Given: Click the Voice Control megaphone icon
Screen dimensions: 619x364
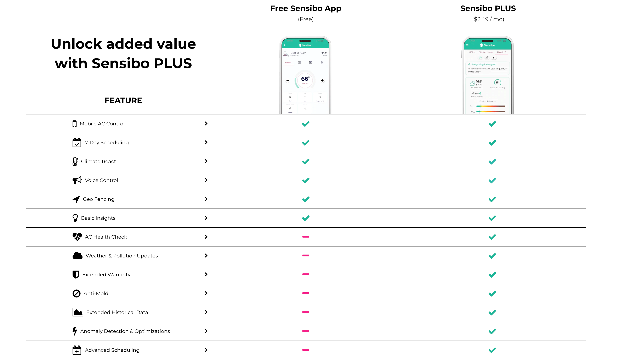Looking at the screenshot, I should coord(77,180).
